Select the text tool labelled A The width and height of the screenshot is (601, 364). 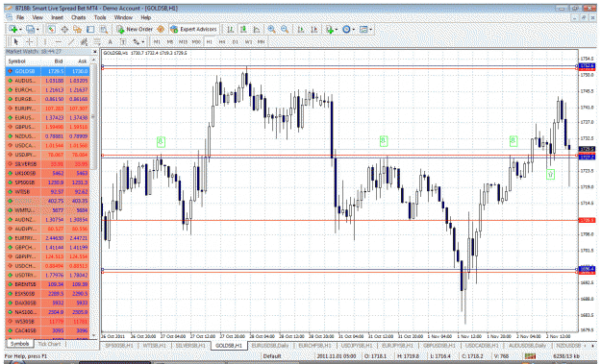click(x=110, y=41)
